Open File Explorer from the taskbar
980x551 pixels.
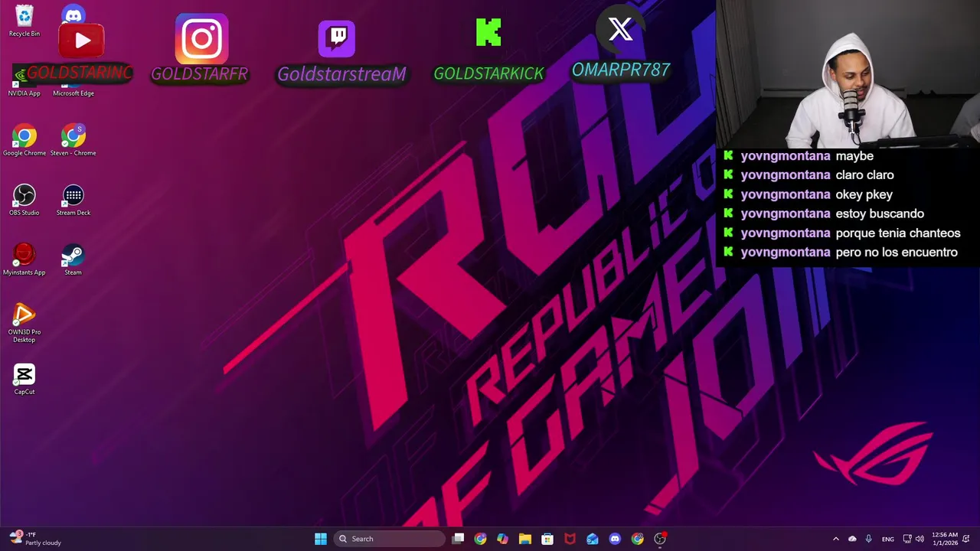[525, 539]
